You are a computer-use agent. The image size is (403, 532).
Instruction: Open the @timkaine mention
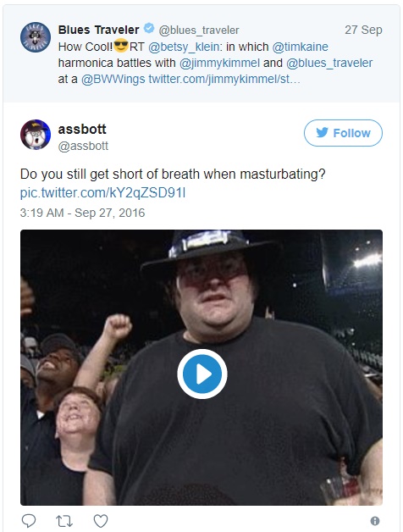(x=301, y=47)
